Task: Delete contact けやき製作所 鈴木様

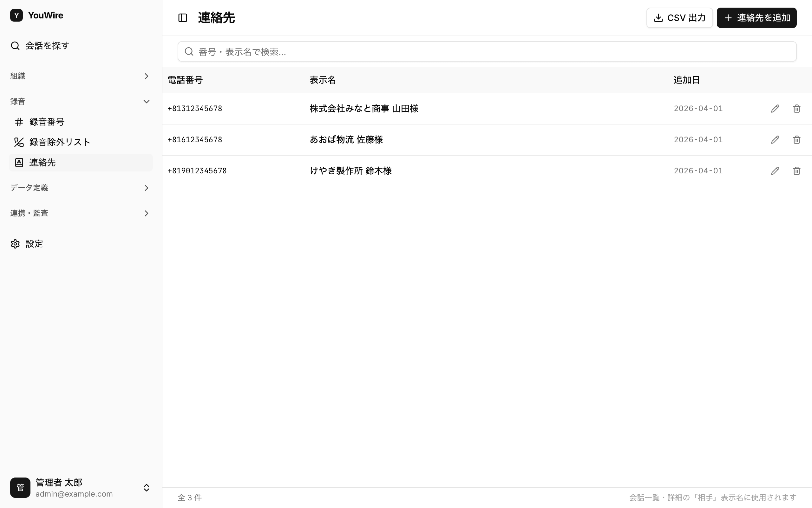Action: [x=796, y=171]
